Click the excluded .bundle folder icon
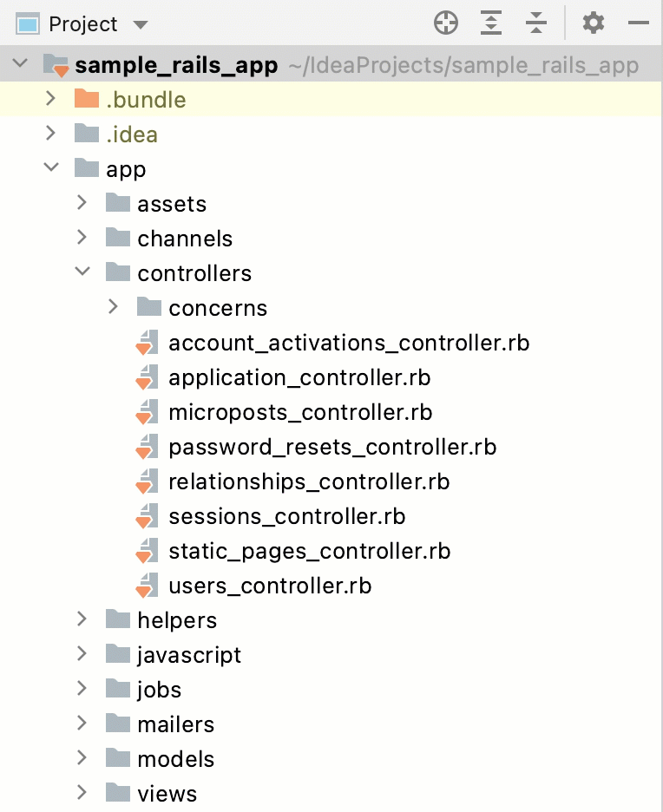Image resolution: width=663 pixels, height=812 pixels. click(x=87, y=99)
